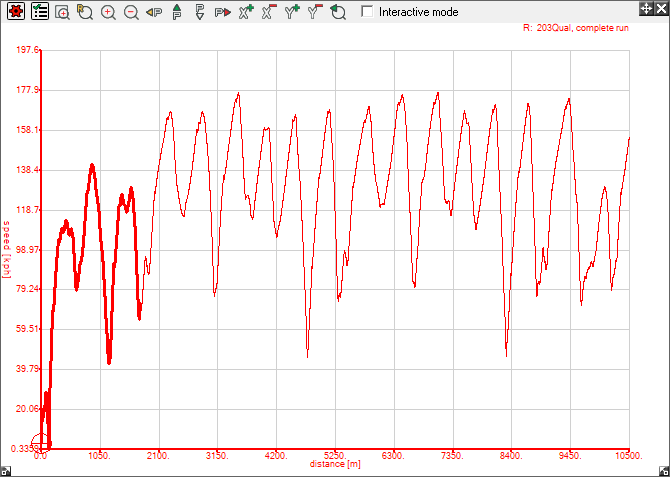Select the zoom-to-window rectangle tool

click(63, 12)
